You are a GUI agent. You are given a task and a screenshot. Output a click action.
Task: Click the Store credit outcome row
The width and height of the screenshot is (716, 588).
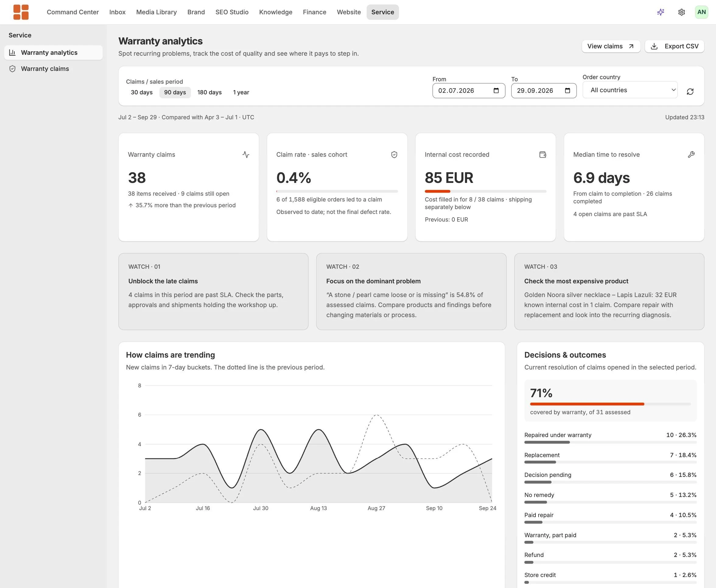(x=610, y=578)
